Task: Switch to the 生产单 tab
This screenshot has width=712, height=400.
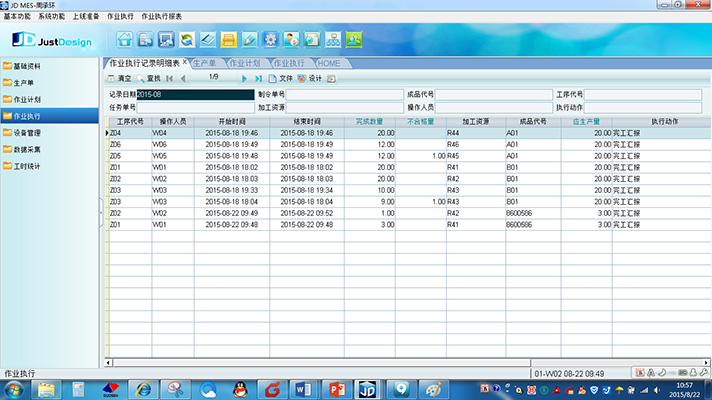Action: click(x=205, y=63)
